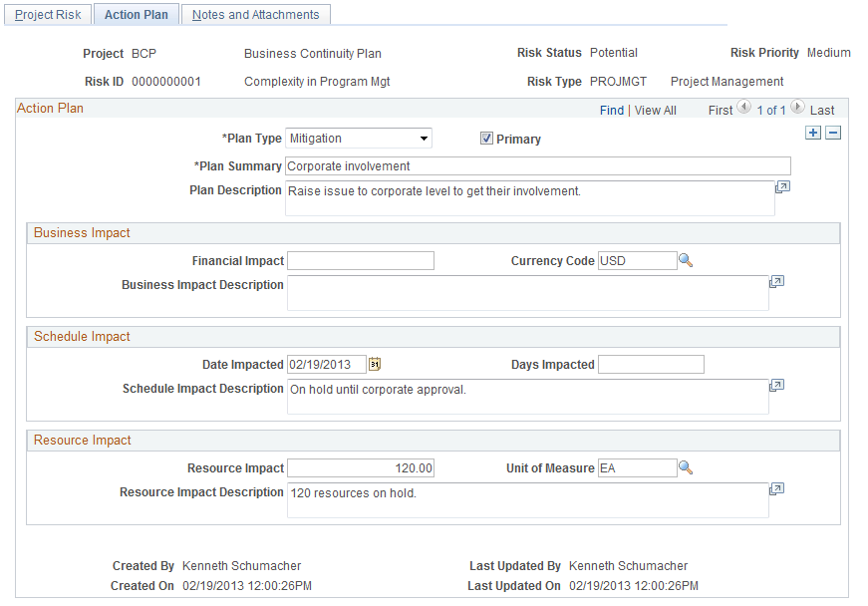Uncheck the Primary checkbox
The width and height of the screenshot is (868, 606).
click(x=486, y=139)
